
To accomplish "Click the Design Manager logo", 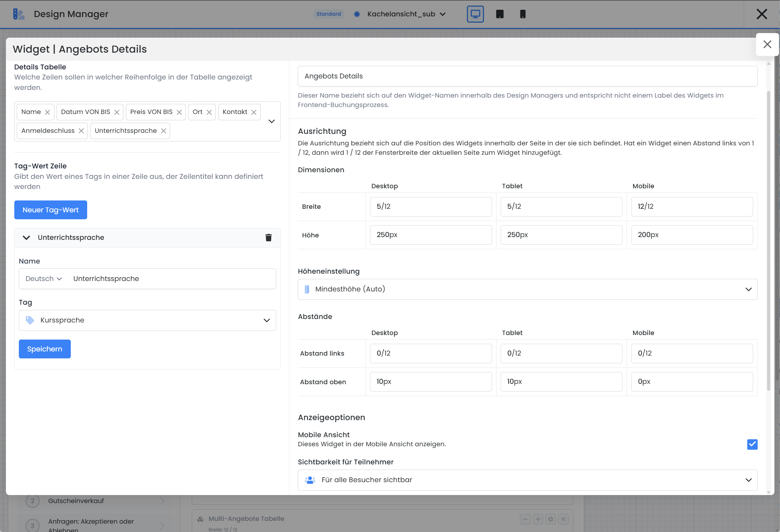I will (18, 14).
